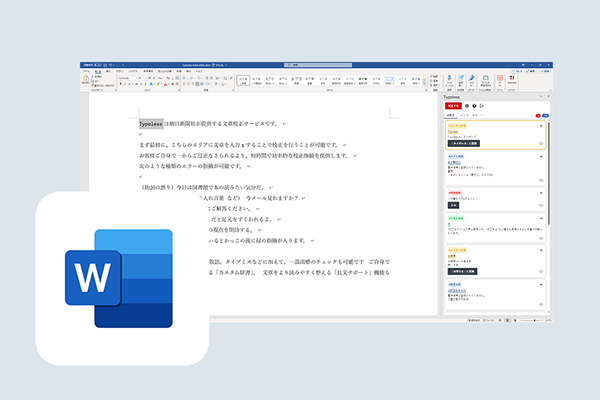Toggle eye icon on the green-tagged card
The width and height of the screenshot is (600, 400).
click(541, 238)
